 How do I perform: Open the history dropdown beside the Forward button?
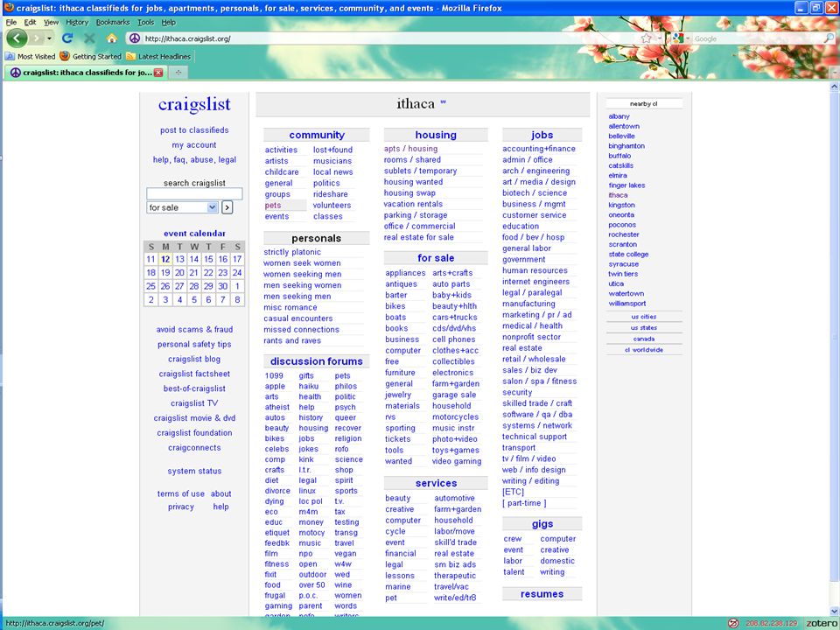pos(49,38)
